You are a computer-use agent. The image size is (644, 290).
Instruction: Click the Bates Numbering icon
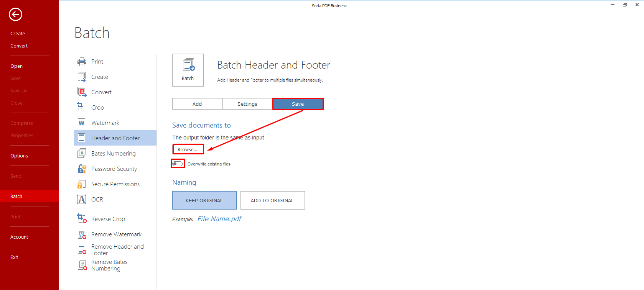point(82,153)
